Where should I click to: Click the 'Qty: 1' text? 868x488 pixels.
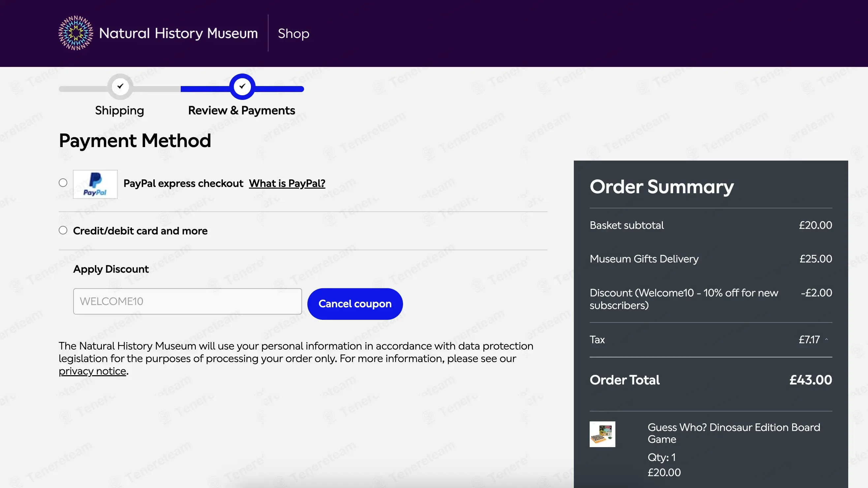pos(662,457)
